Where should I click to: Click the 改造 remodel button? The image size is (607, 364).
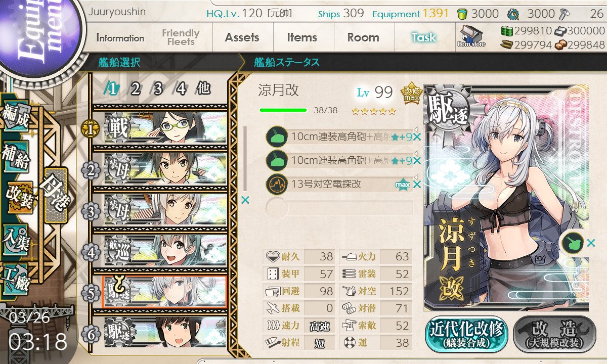pos(555,334)
